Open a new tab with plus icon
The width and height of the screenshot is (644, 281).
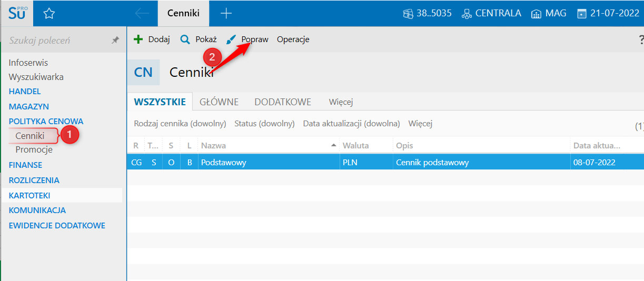pos(226,14)
